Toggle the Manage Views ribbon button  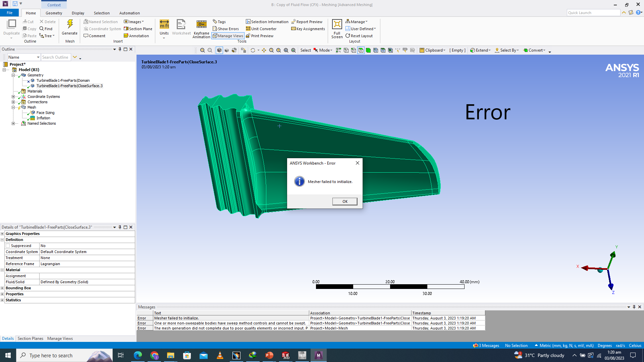pos(228,36)
